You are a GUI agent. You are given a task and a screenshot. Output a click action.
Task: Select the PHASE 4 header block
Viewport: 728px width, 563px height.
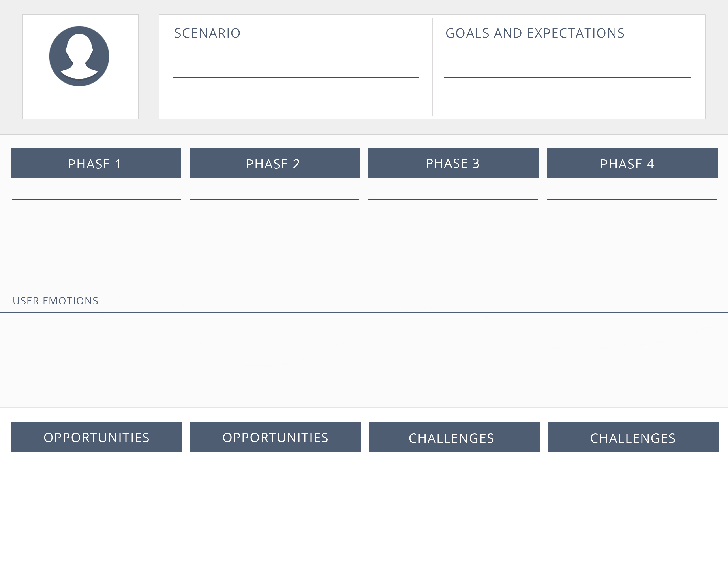pos(632,163)
